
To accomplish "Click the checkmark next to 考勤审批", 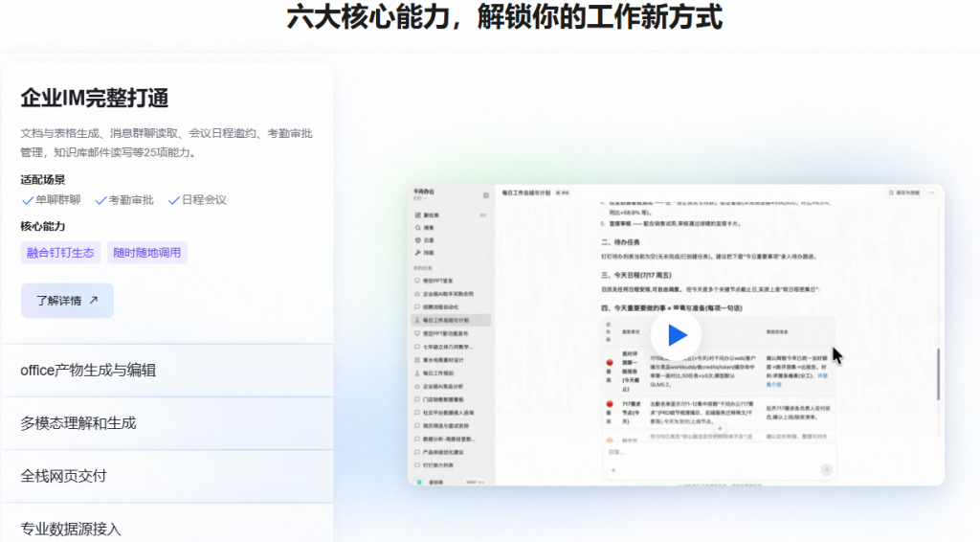I will pyautogui.click(x=100, y=200).
